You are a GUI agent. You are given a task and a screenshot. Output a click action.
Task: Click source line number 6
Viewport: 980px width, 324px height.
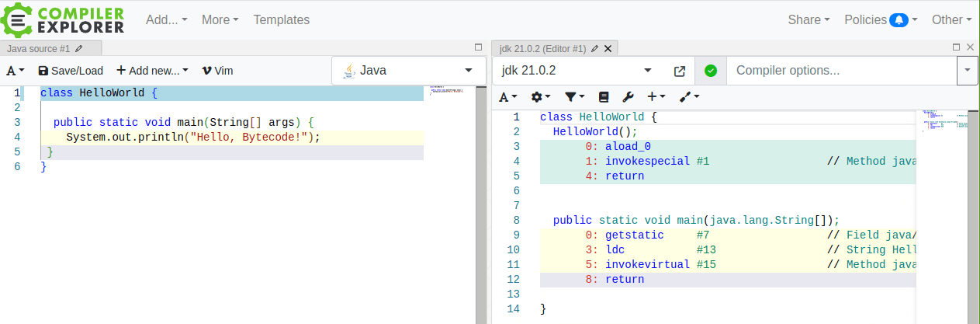pos(17,167)
